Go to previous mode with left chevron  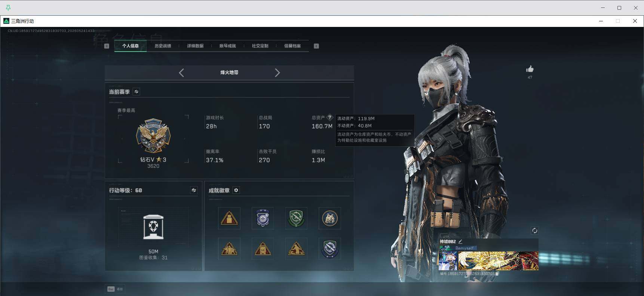click(x=181, y=73)
